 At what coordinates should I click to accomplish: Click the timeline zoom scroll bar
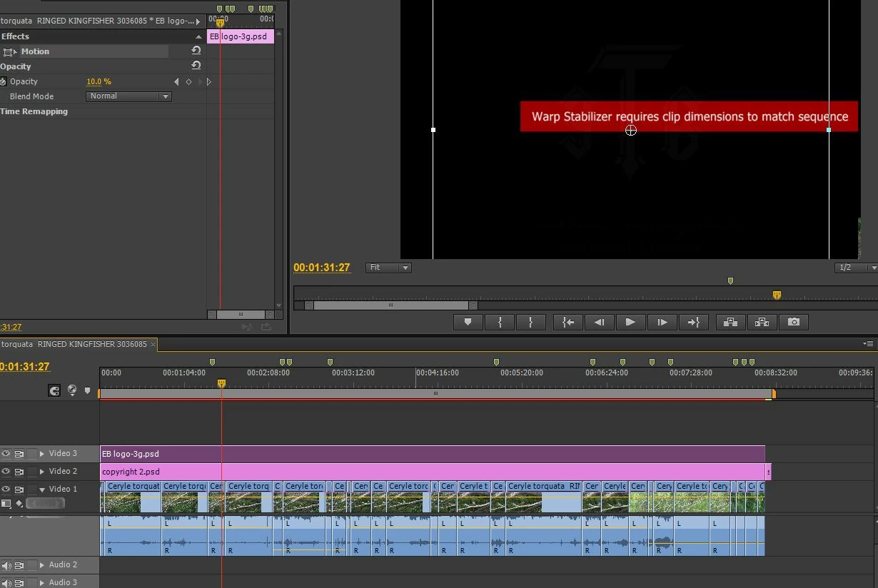435,393
